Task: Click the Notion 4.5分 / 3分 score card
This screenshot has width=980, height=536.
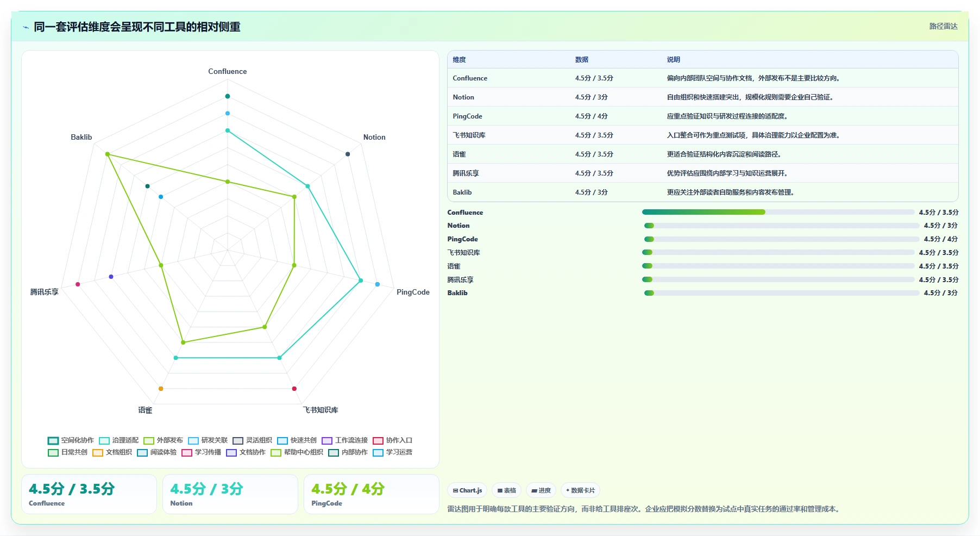Action: [x=230, y=494]
